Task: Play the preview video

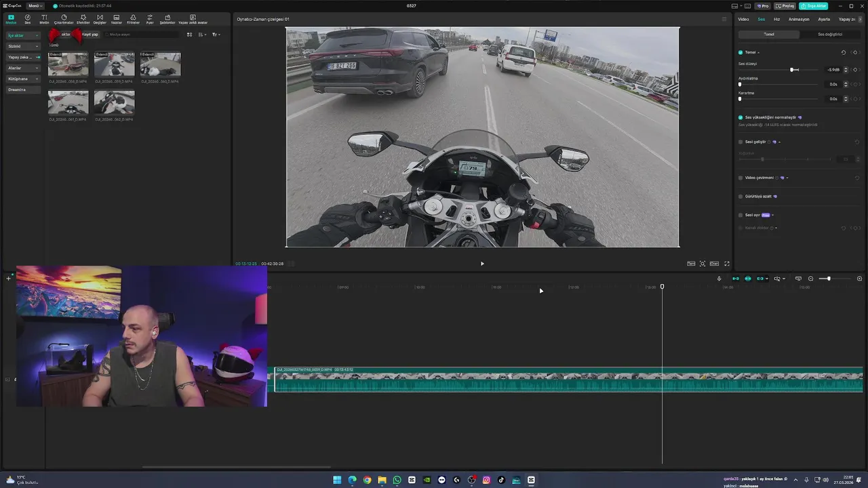Action: [x=482, y=264]
